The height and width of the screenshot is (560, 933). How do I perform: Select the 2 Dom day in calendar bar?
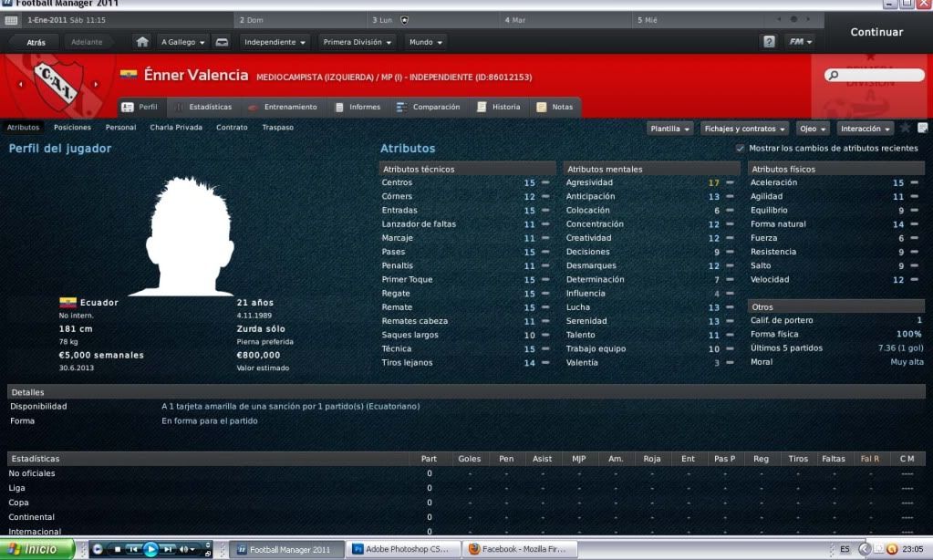click(x=300, y=20)
